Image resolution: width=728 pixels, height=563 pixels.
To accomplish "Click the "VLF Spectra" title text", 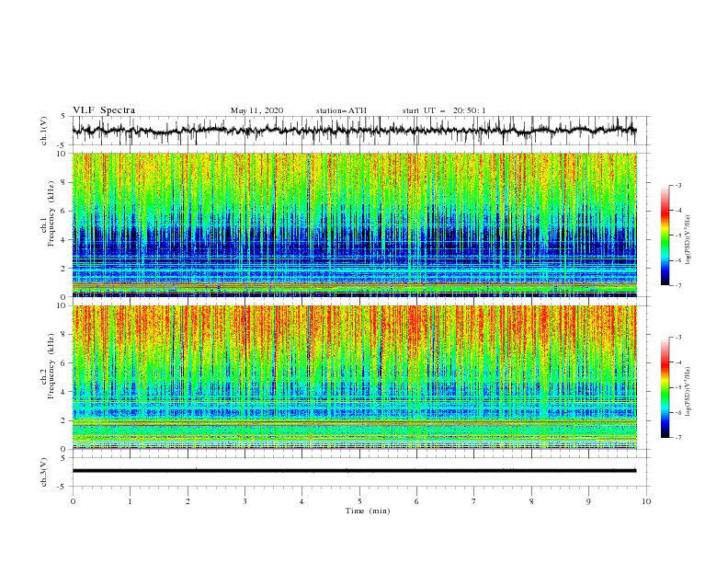I will 104,110.
